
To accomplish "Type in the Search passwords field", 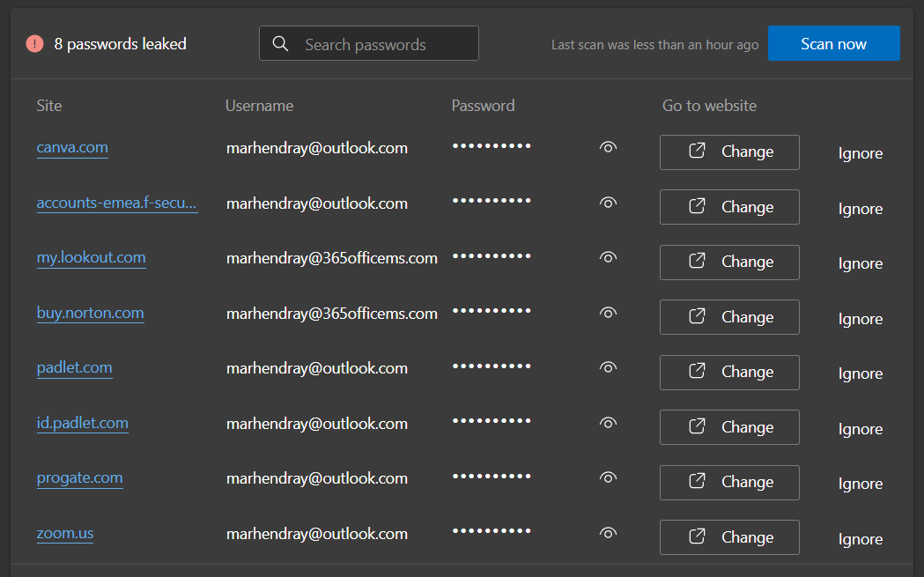I will coord(383,44).
